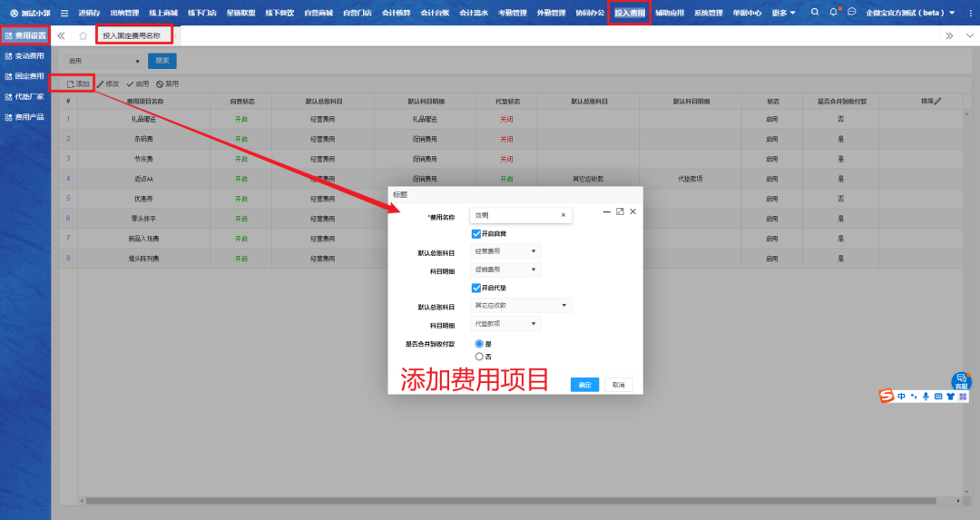This screenshot has height=520, width=980.
Task: Click the double-left collapse arrows in tab bar
Action: (x=62, y=35)
